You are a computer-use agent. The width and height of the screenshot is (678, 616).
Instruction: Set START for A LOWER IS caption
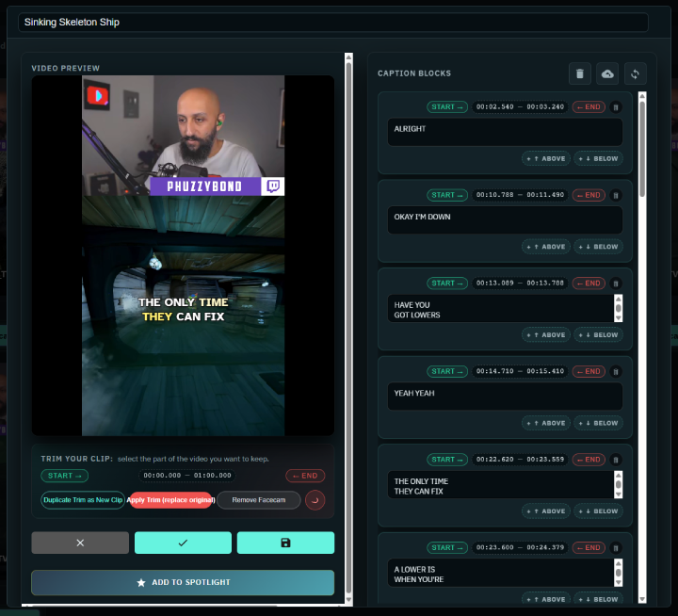(447, 547)
